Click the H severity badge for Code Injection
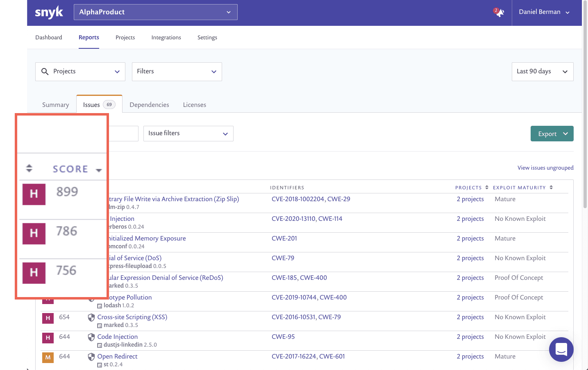 pyautogui.click(x=48, y=338)
